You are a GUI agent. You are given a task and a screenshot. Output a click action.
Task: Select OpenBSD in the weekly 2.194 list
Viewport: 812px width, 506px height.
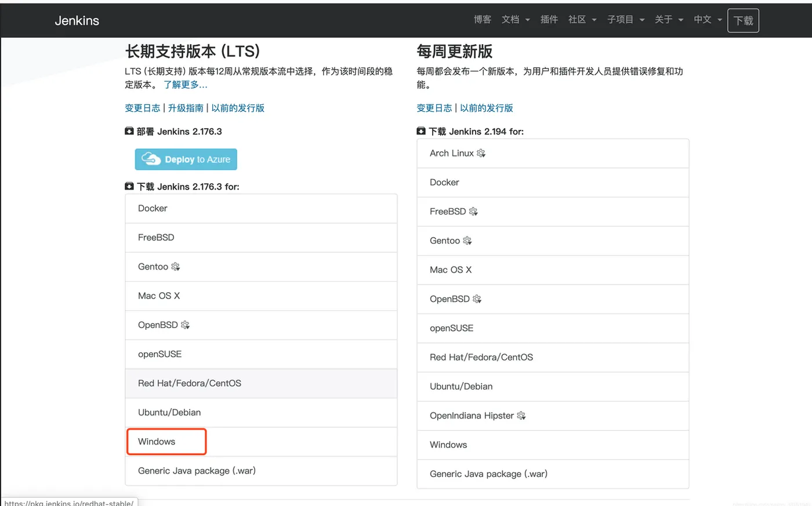pyautogui.click(x=553, y=299)
